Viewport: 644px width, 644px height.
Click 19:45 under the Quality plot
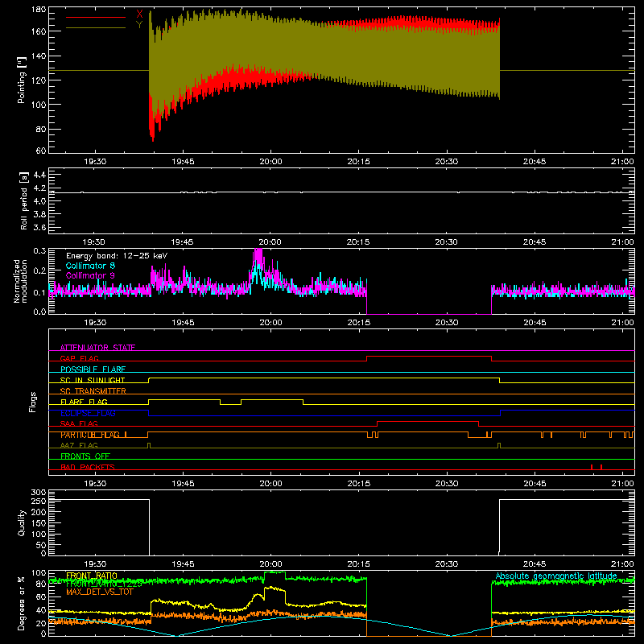[x=183, y=564]
